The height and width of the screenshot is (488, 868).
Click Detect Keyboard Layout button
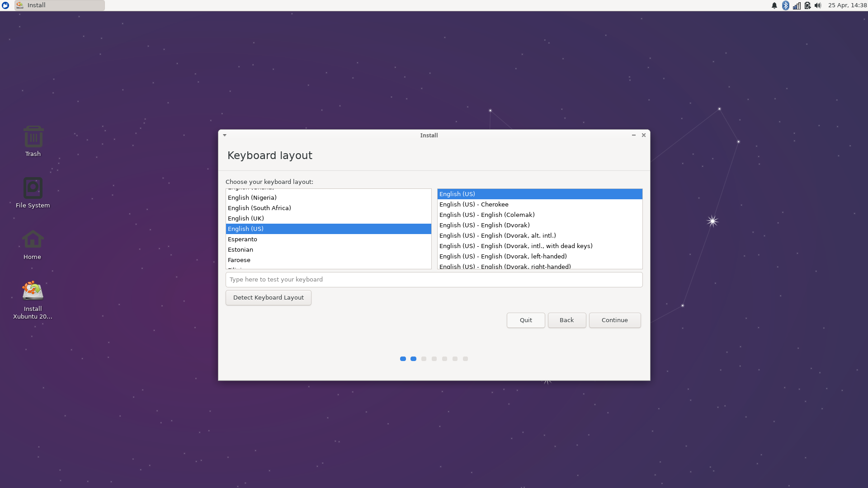269,298
